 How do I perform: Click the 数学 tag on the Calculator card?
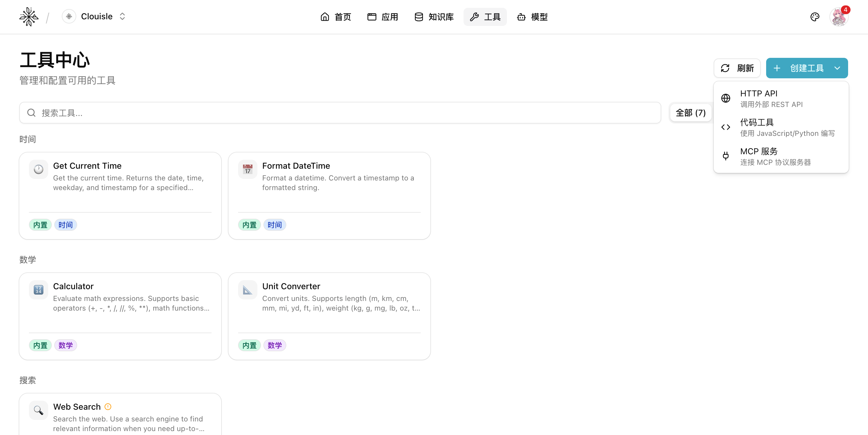coord(66,346)
